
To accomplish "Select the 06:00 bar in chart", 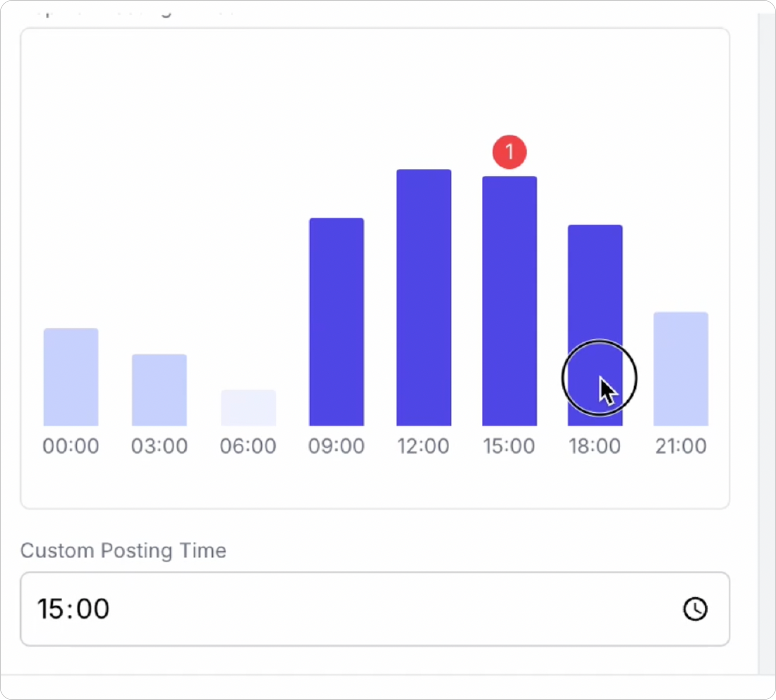I will (x=248, y=408).
